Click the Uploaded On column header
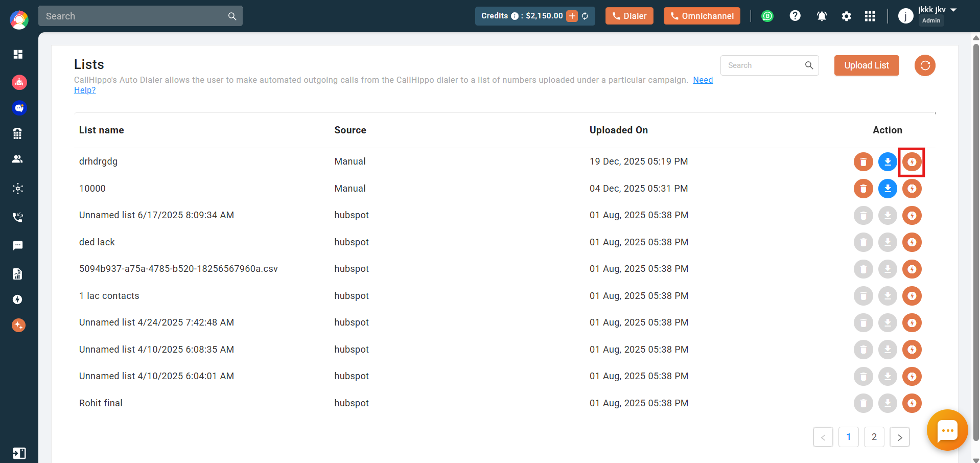980x463 pixels. [x=619, y=130]
